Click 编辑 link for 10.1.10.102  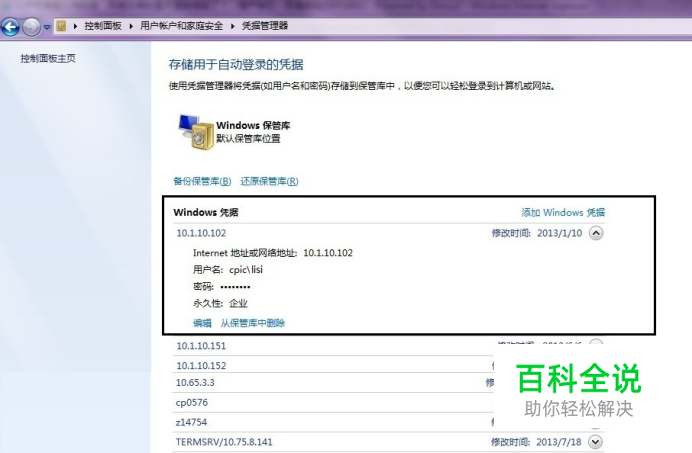(203, 323)
